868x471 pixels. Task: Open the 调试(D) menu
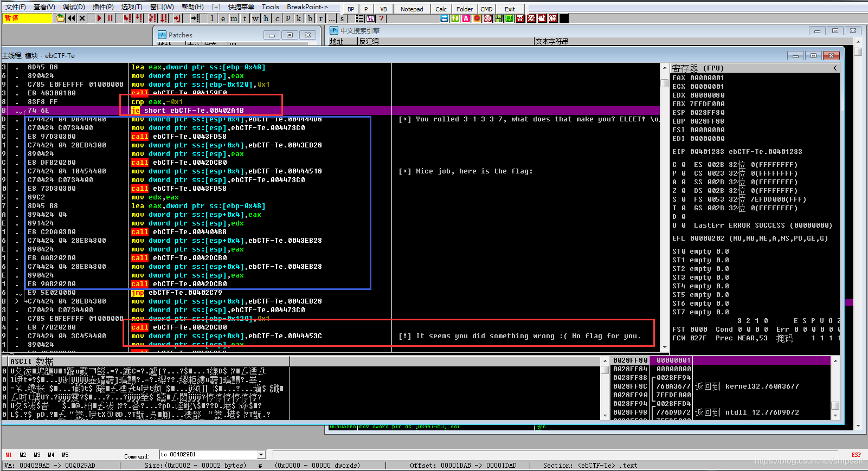tap(74, 7)
